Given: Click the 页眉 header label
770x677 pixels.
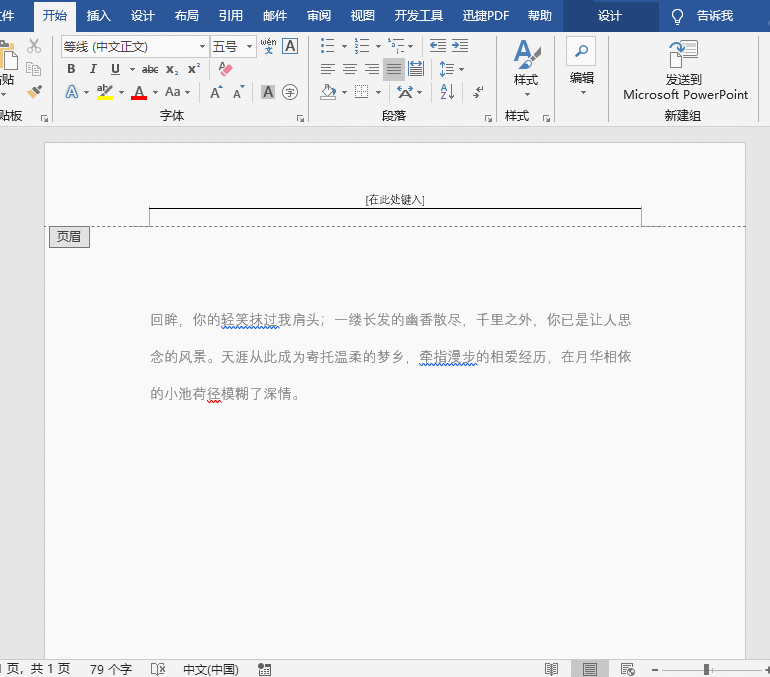Looking at the screenshot, I should pos(69,237).
